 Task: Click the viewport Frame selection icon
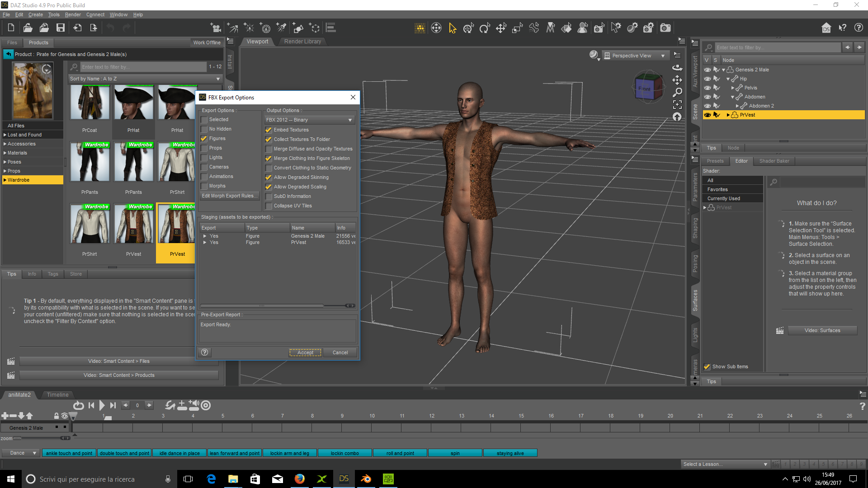point(677,104)
